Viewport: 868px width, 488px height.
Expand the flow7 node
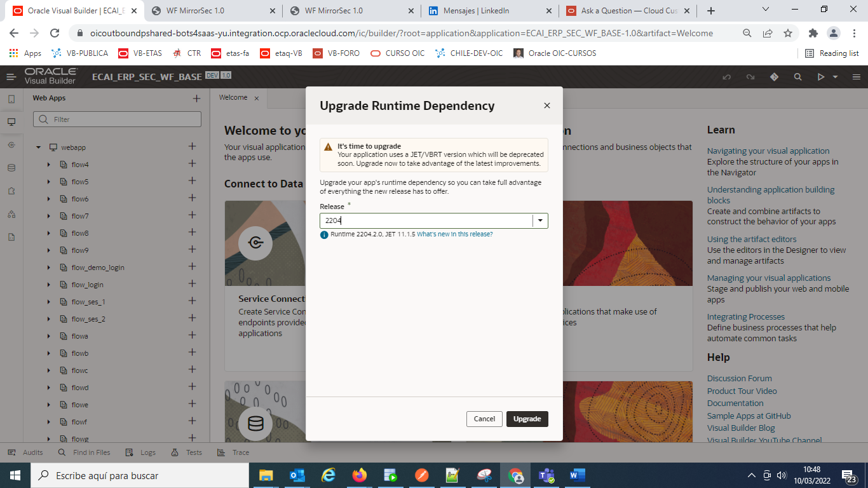click(x=49, y=216)
